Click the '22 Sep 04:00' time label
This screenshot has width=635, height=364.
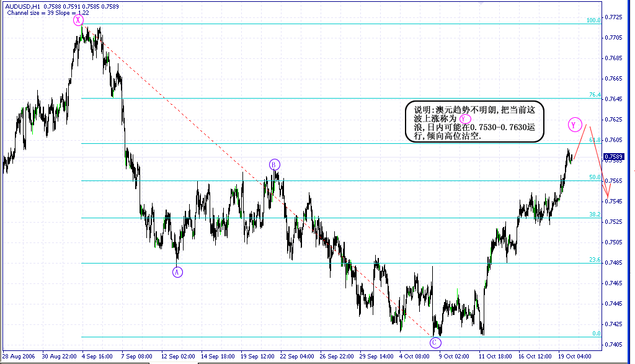[x=297, y=357]
